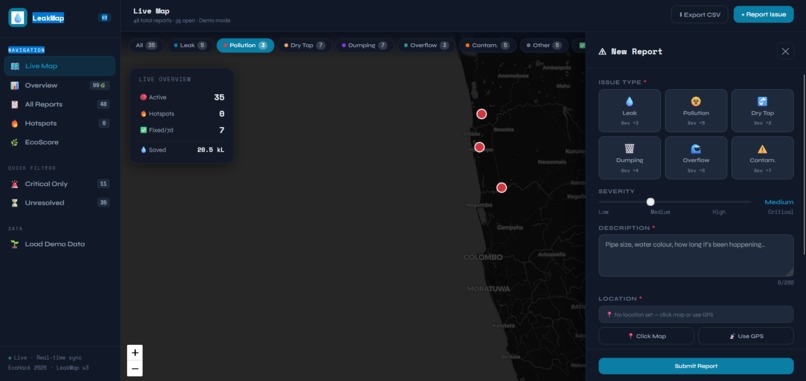Image resolution: width=806 pixels, height=381 pixels.
Task: Click the Active red dot icon in Live Overview
Action: 143,97
